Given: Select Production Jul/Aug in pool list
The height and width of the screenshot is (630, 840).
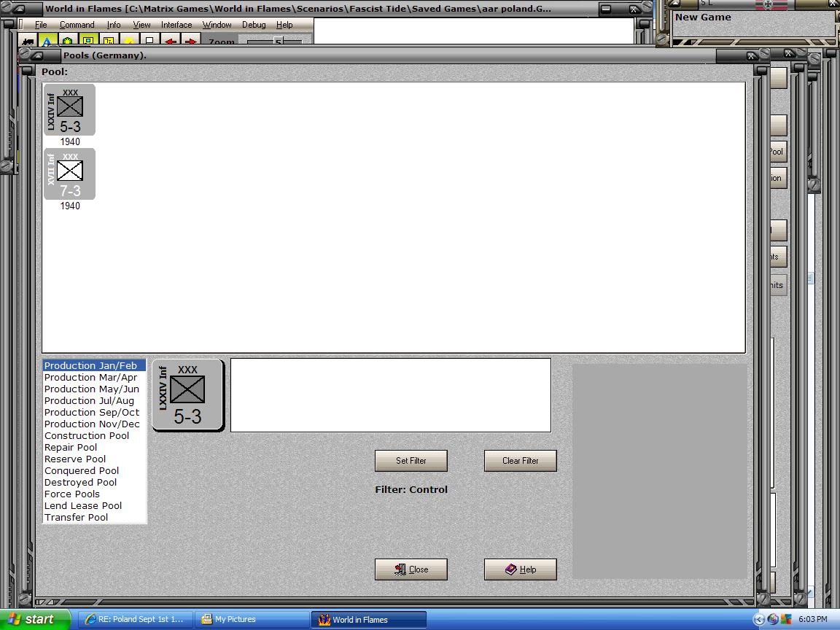Looking at the screenshot, I should point(94,401).
